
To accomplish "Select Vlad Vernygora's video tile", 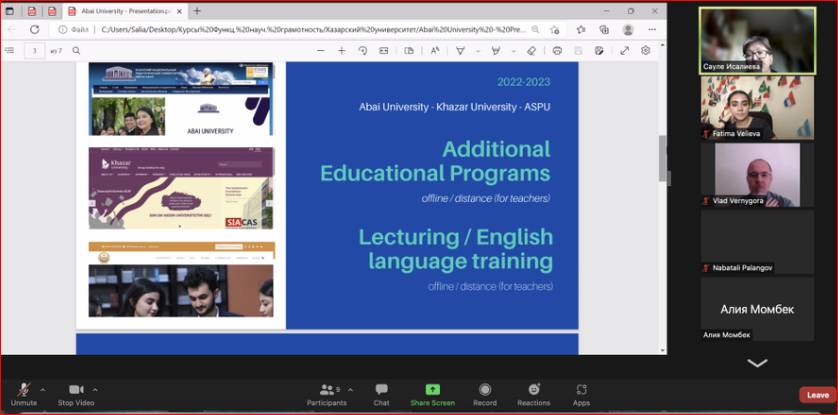I will tap(757, 175).
